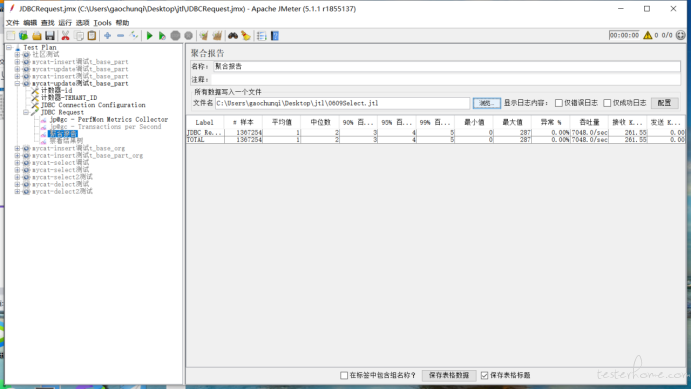Save the test plan with floppy icon
The height and width of the screenshot is (389, 692).
(50, 36)
